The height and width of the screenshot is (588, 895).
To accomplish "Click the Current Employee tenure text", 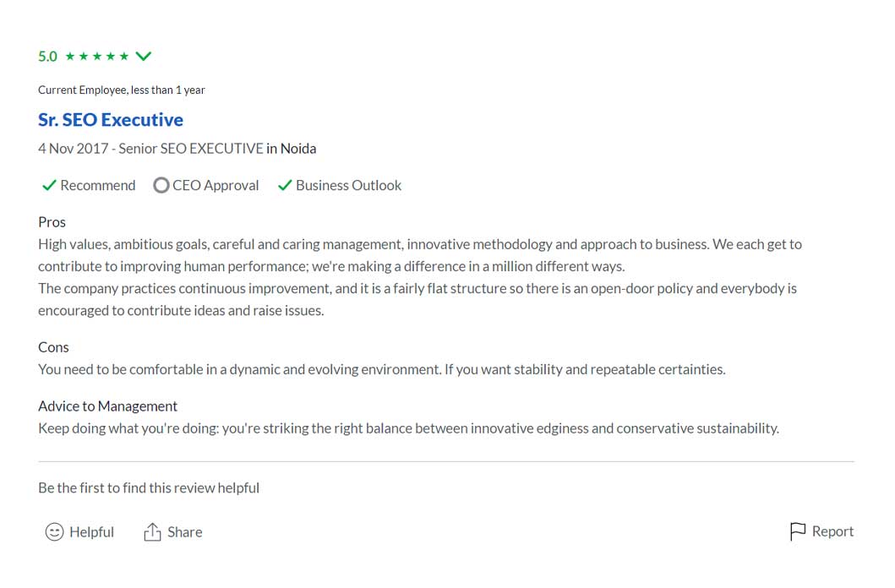I will click(121, 90).
